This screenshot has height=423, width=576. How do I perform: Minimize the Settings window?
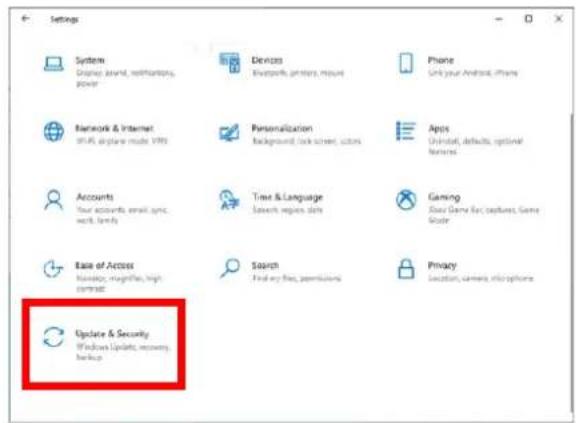pyautogui.click(x=499, y=19)
